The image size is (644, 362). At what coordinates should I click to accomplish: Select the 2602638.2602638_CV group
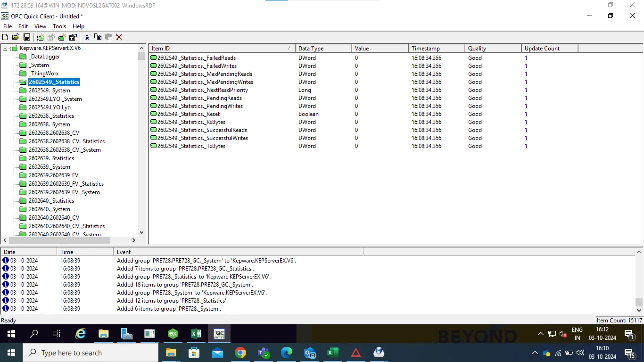click(x=54, y=133)
